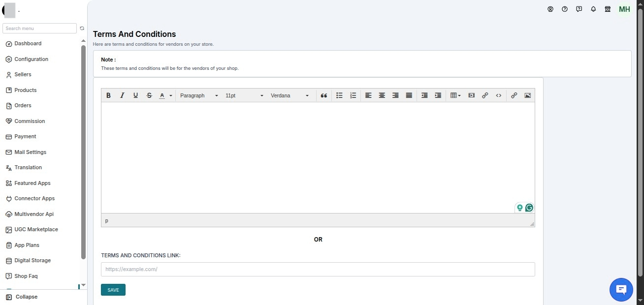Insert a blockquote
644x305 pixels.
(323, 95)
